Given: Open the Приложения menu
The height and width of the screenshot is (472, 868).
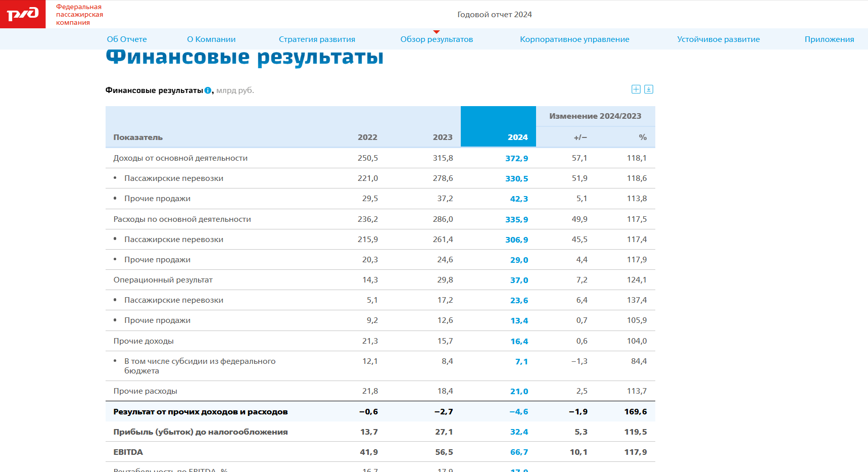Looking at the screenshot, I should [x=829, y=39].
